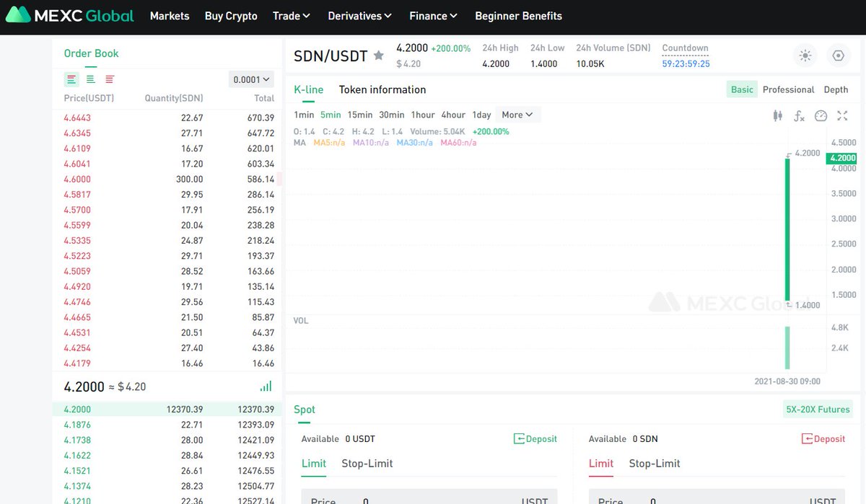Open settings hexagon icon in header

[837, 56]
